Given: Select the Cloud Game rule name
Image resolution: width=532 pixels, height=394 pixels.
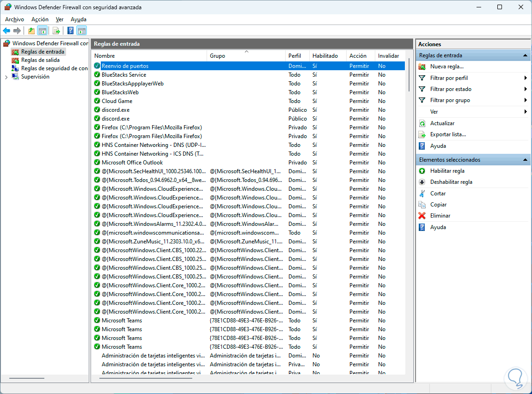Looking at the screenshot, I should (x=117, y=101).
